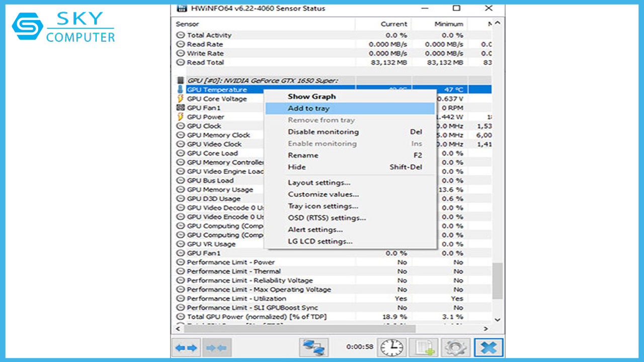The image size is (644, 362).
Task: Choose Rename in the context menu
Action: 303,155
